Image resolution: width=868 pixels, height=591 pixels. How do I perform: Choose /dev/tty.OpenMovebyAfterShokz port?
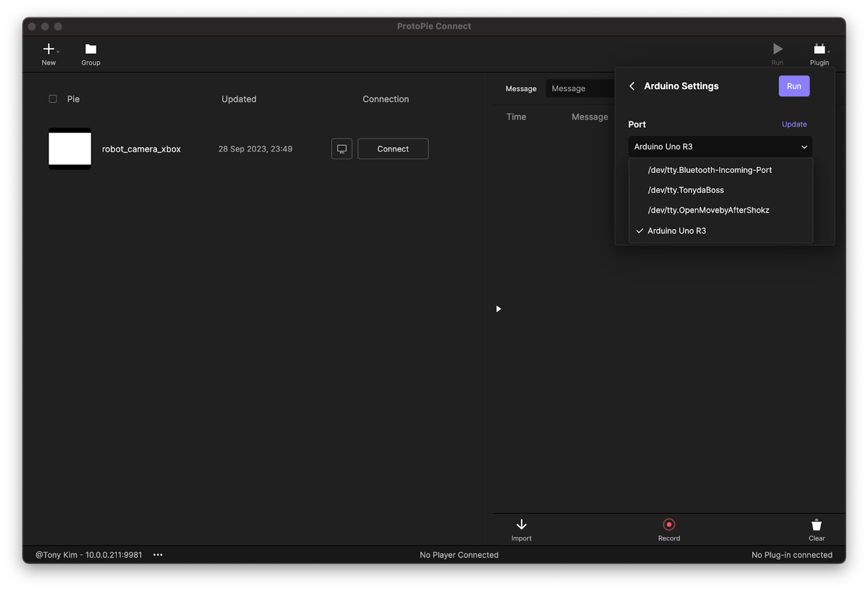click(x=708, y=210)
